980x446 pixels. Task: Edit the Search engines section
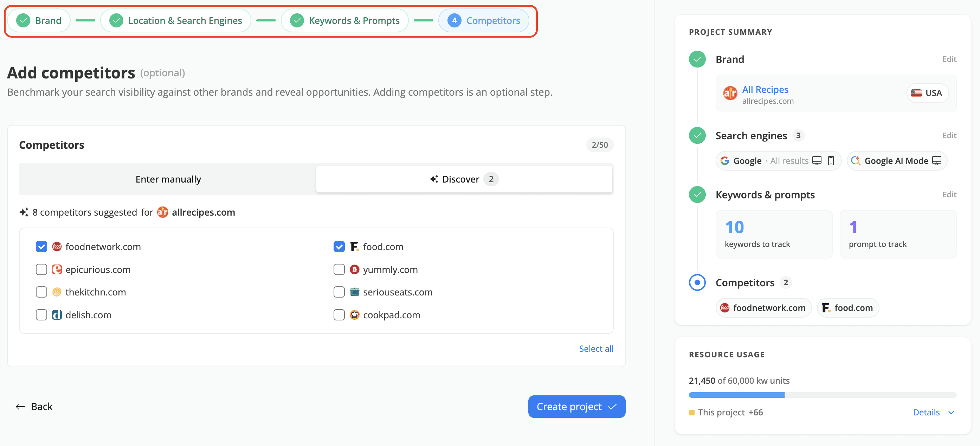tap(949, 135)
